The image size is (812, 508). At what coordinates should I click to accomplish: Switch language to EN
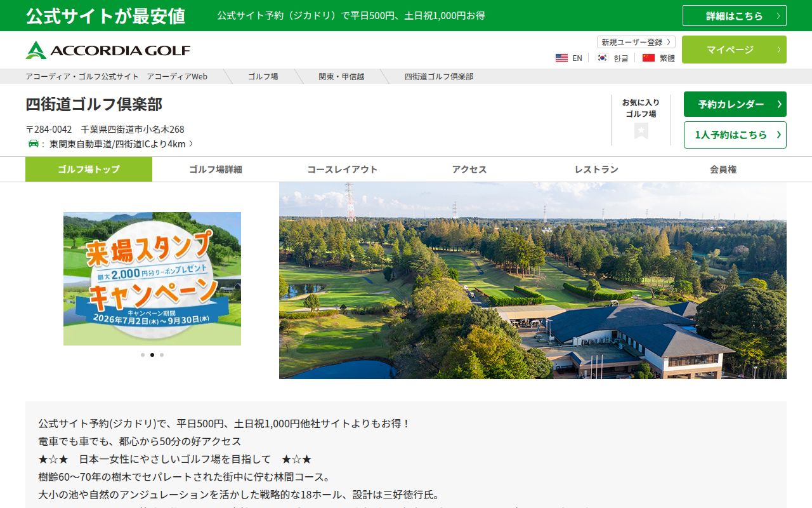(x=577, y=58)
